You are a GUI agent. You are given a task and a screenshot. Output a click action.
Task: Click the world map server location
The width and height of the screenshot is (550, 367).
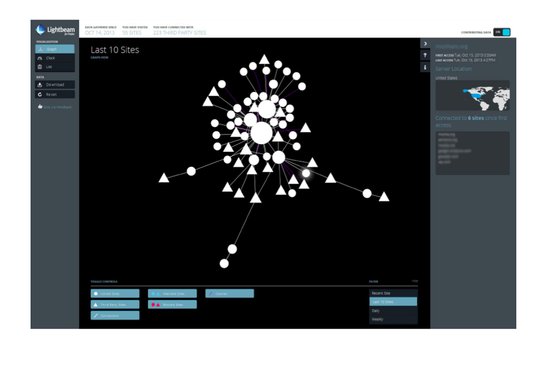coord(472,96)
